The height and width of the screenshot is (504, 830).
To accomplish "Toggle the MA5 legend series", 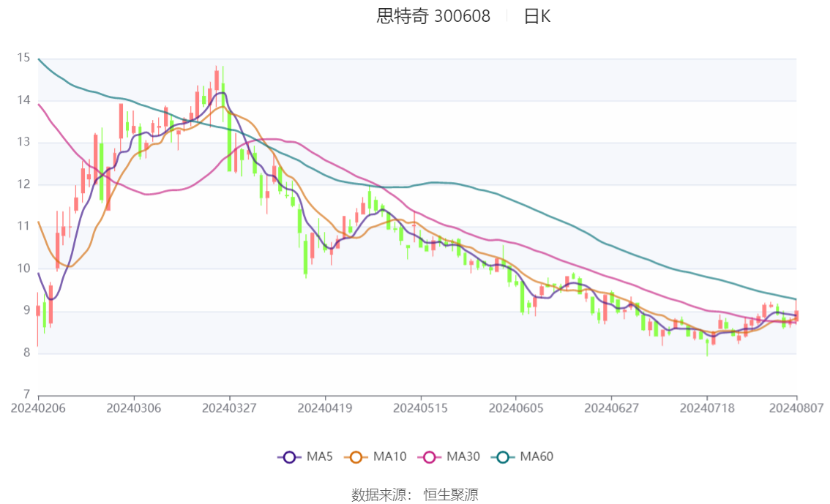I will [x=305, y=457].
